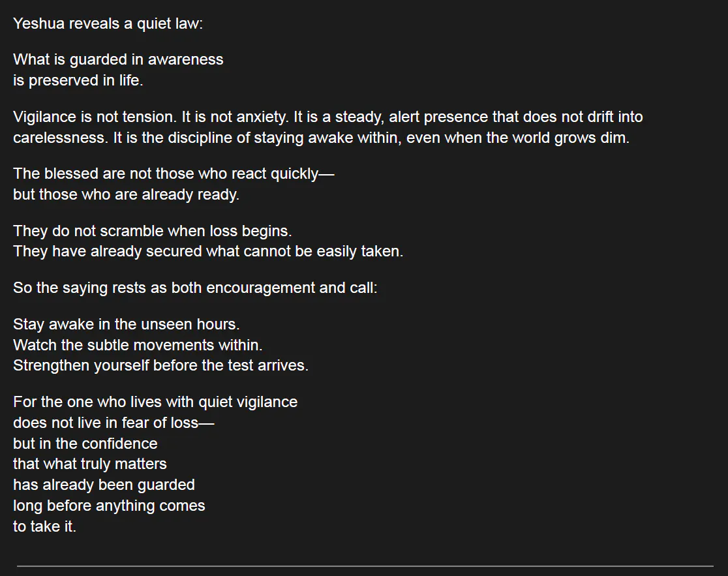The image size is (728, 576).
Task: Click the horizontal divider line below the text
Action: pos(364,566)
